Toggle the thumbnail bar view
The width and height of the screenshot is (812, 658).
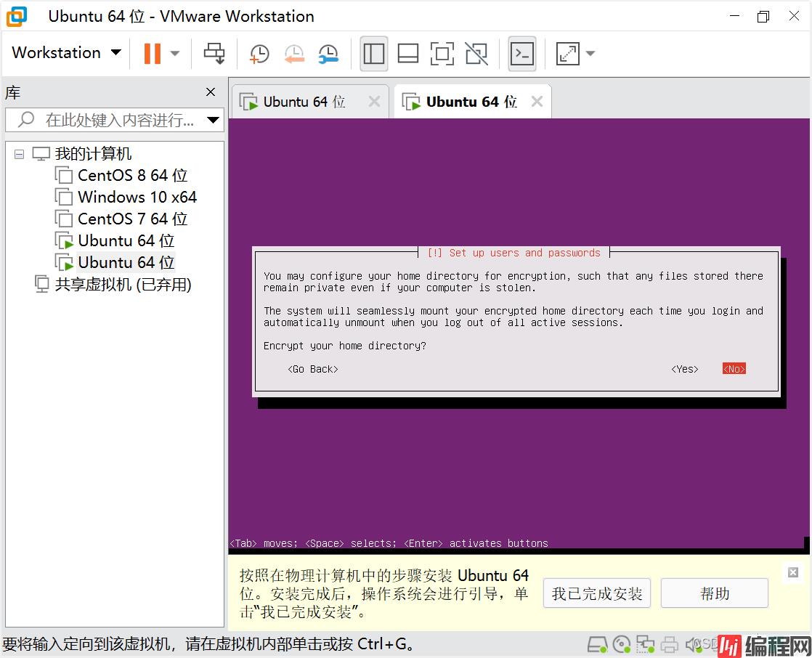pyautogui.click(x=408, y=53)
